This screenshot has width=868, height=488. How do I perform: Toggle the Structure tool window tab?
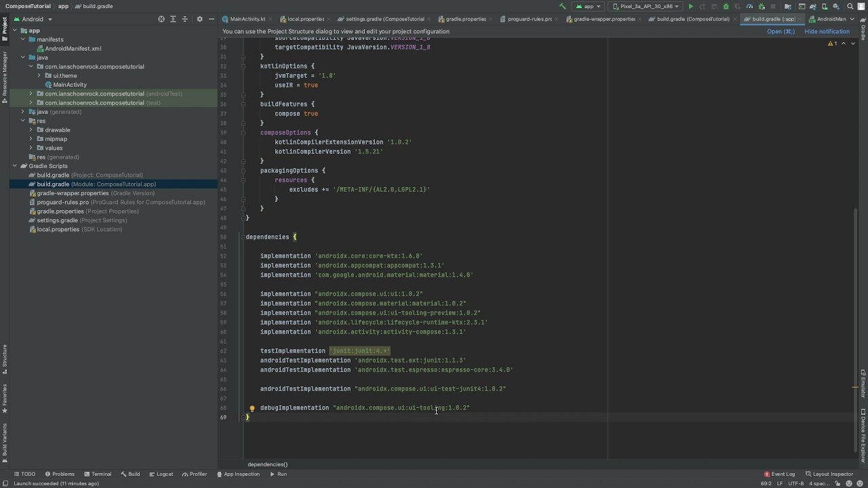pyautogui.click(x=4, y=360)
